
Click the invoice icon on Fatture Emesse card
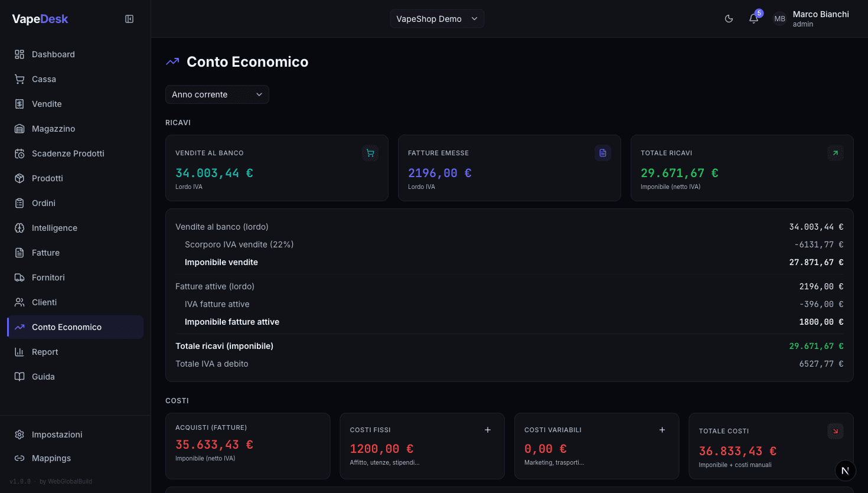click(x=603, y=152)
